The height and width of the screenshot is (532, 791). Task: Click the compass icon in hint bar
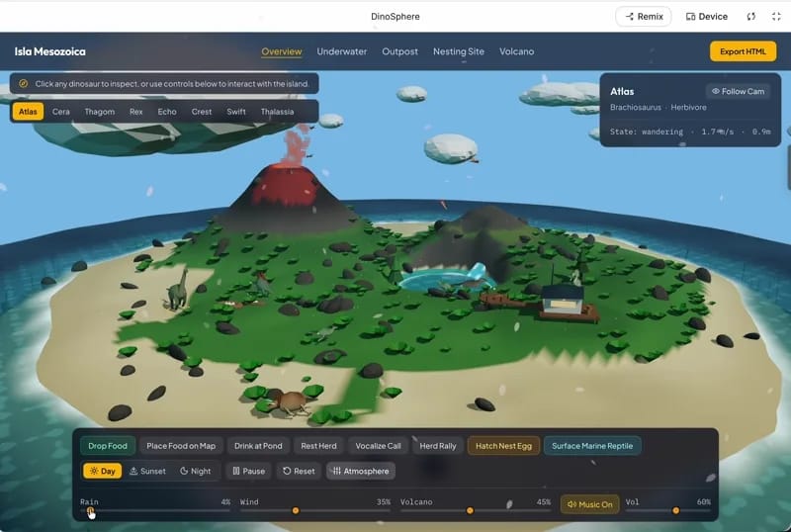coord(23,84)
